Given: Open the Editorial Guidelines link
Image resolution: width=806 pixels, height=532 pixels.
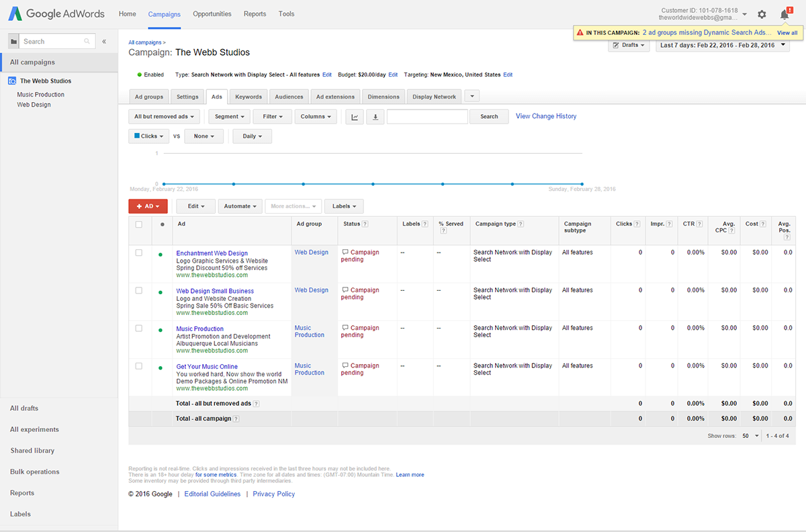Looking at the screenshot, I should (x=212, y=494).
